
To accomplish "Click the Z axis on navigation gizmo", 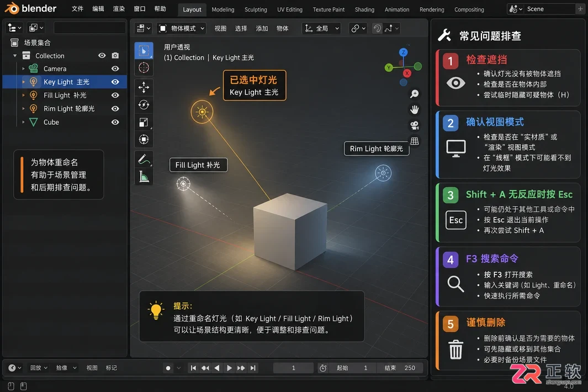I will point(403,52).
